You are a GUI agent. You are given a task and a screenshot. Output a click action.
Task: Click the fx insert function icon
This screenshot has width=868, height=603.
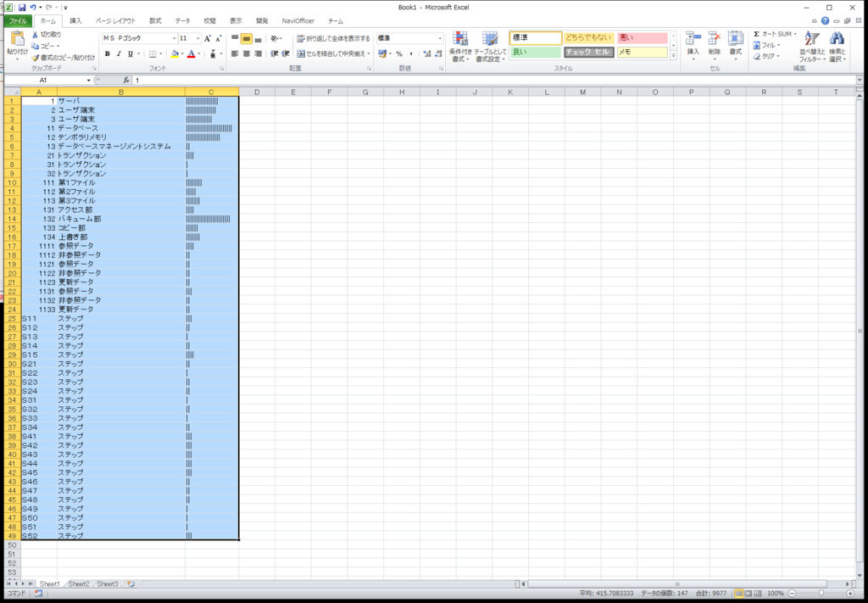(x=125, y=81)
